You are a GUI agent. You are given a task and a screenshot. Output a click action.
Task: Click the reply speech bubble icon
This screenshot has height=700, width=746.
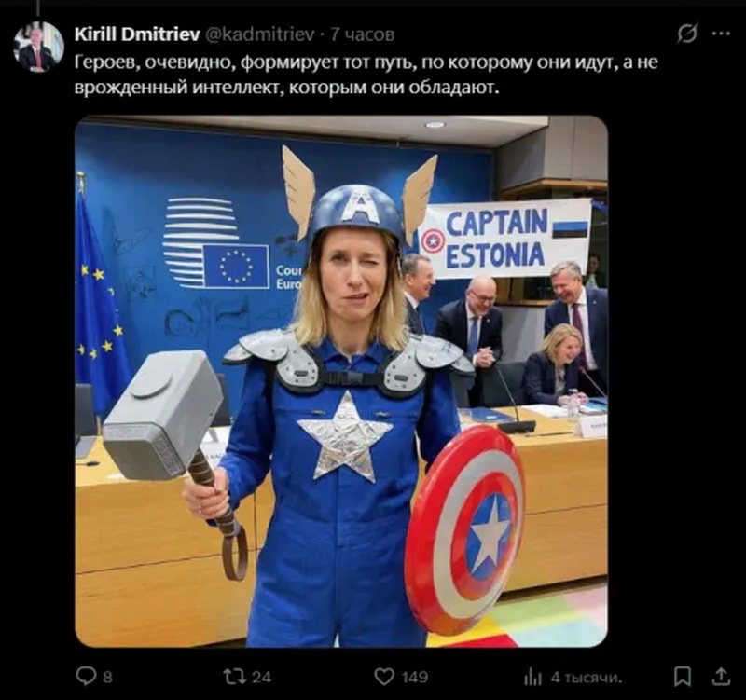86,676
